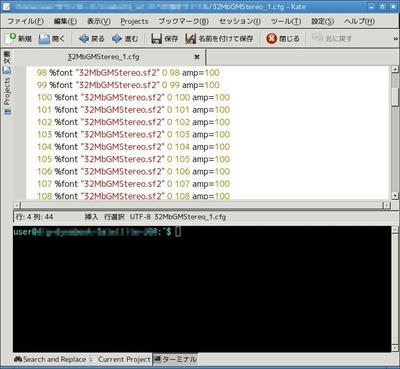The width and height of the screenshot is (400, 369).
Task: Click Save As (名前を付けて保存) button
Action: pos(219,39)
